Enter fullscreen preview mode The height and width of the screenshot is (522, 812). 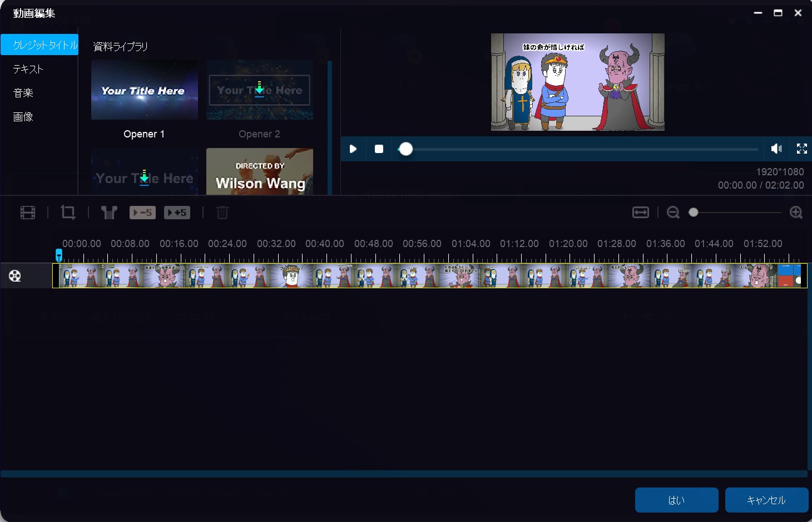[x=801, y=149]
